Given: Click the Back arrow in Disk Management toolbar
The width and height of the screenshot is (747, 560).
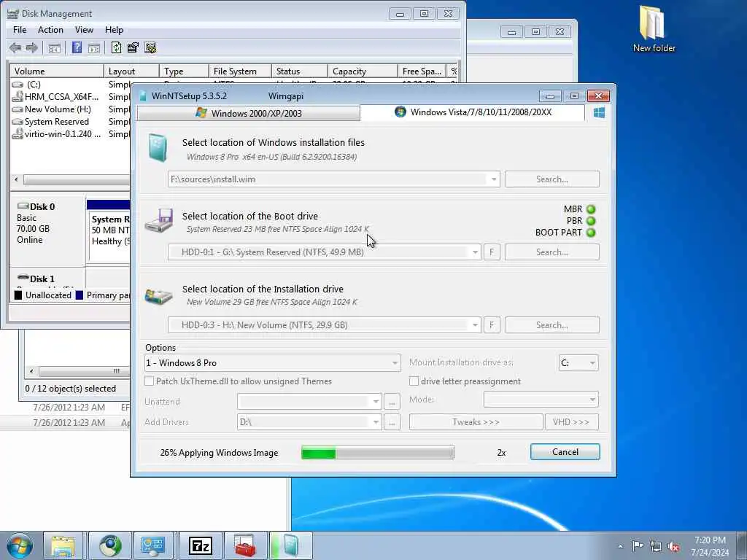Looking at the screenshot, I should [x=15, y=47].
